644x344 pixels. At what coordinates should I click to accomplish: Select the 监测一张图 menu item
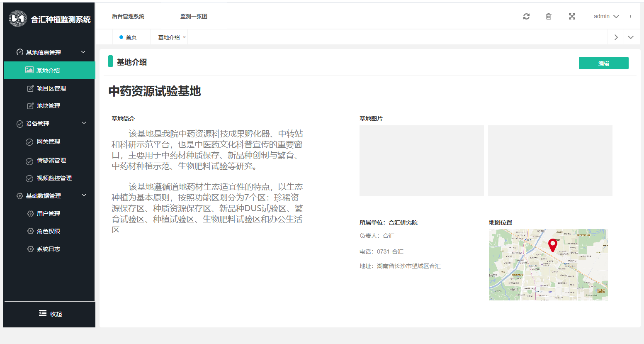point(193,16)
